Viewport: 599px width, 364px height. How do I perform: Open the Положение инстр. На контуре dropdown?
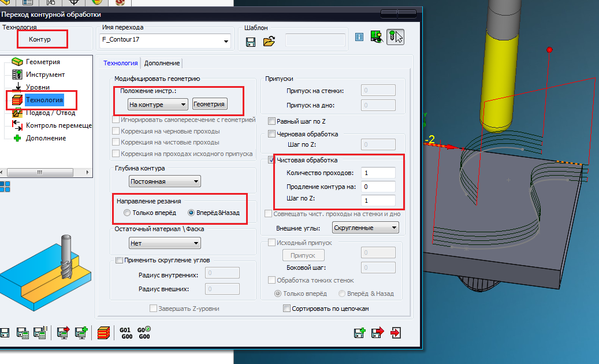[x=158, y=104]
